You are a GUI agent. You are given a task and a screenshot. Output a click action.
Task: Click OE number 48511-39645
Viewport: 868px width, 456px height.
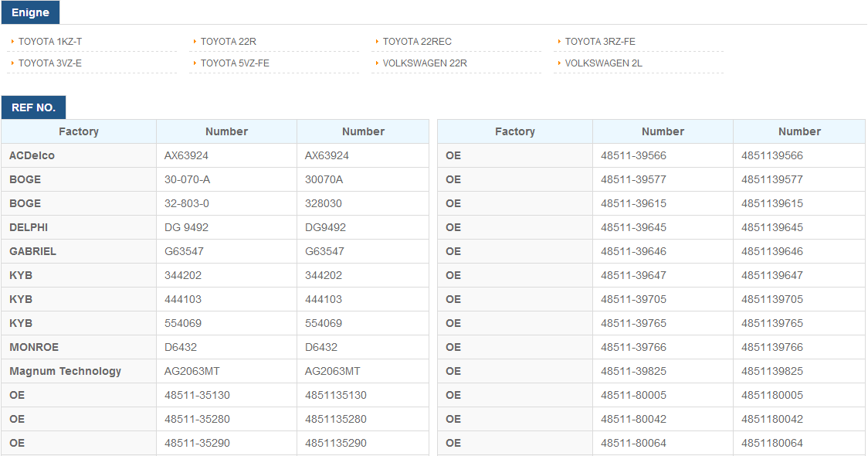663,228
